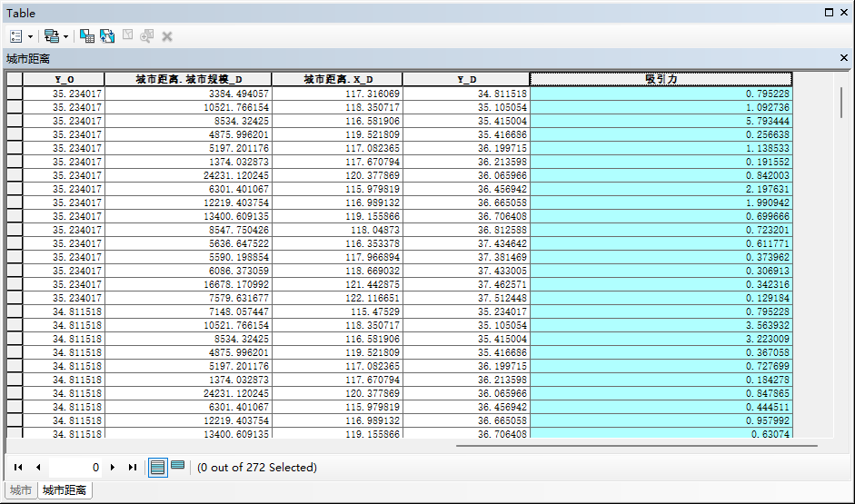855x504 pixels.
Task: Click the Select By Attributes icon
Action: [x=87, y=36]
